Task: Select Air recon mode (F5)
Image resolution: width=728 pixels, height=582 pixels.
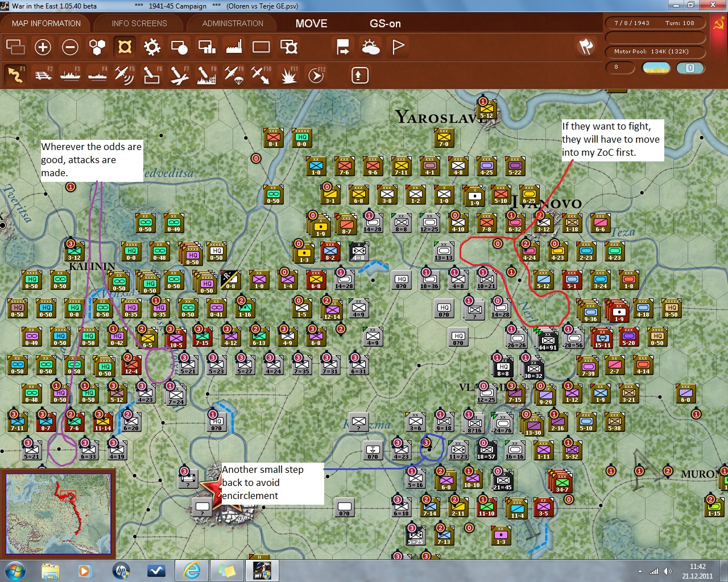Action: [125, 74]
